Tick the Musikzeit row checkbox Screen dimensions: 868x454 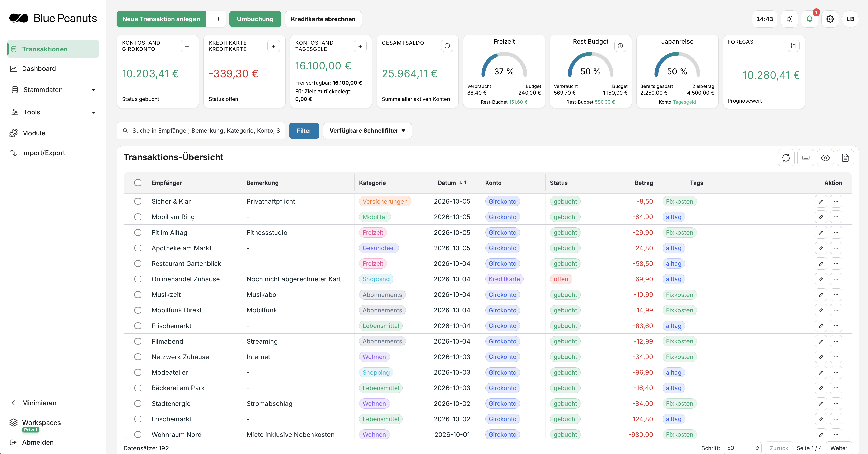[138, 295]
